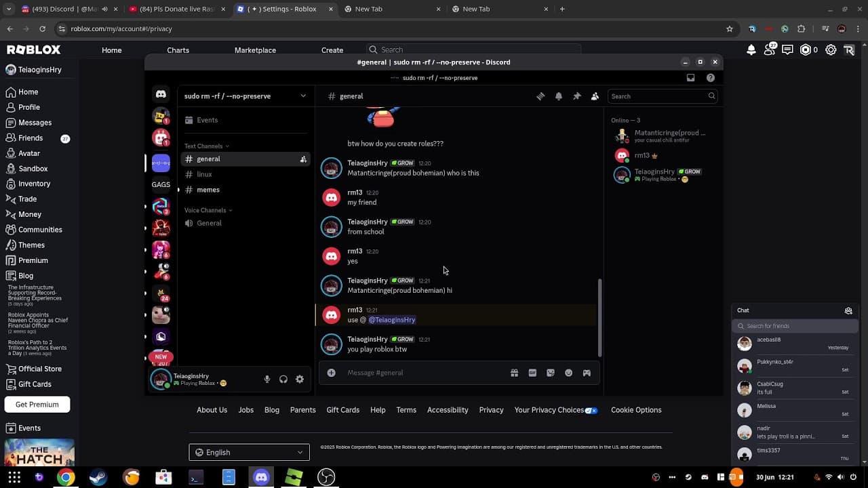Open notification settings bell in Discord header
868x488 pixels.
coord(559,96)
